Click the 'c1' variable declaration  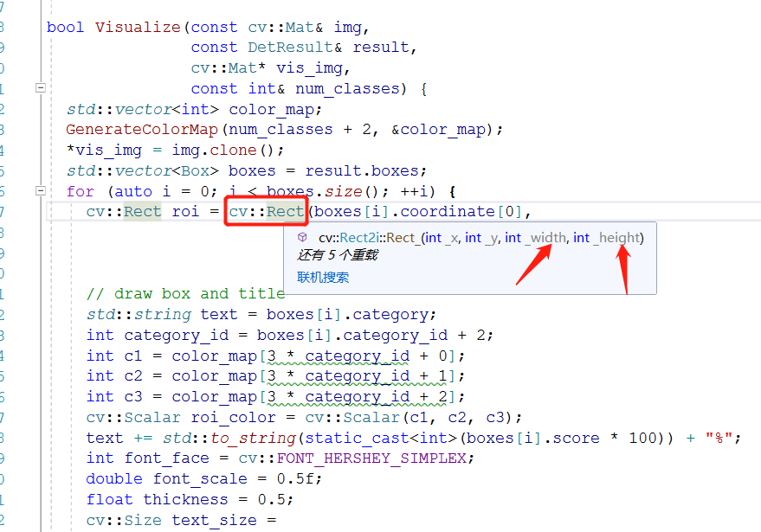(133, 356)
